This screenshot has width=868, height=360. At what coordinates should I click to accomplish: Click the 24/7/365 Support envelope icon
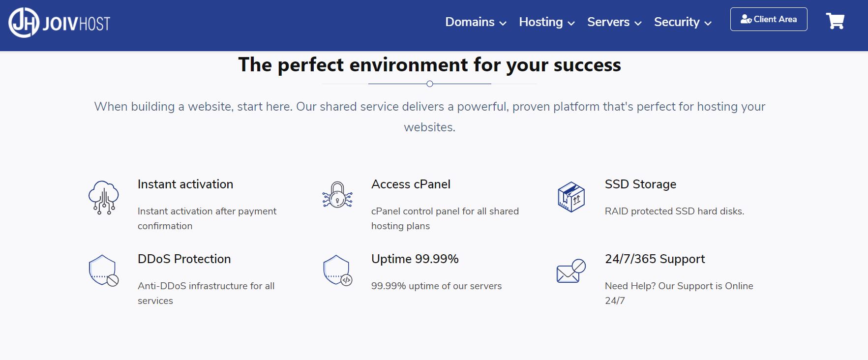tap(571, 271)
